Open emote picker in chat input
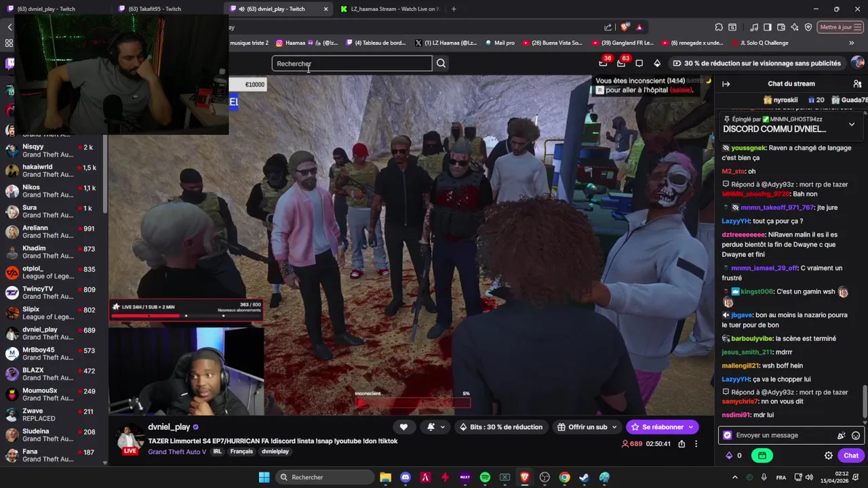 click(x=856, y=436)
